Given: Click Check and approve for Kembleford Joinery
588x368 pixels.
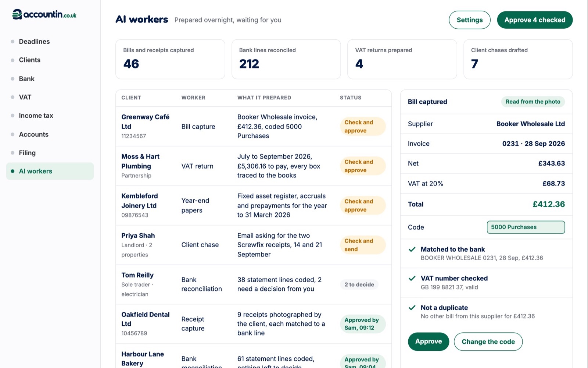Looking at the screenshot, I should click(363, 205).
